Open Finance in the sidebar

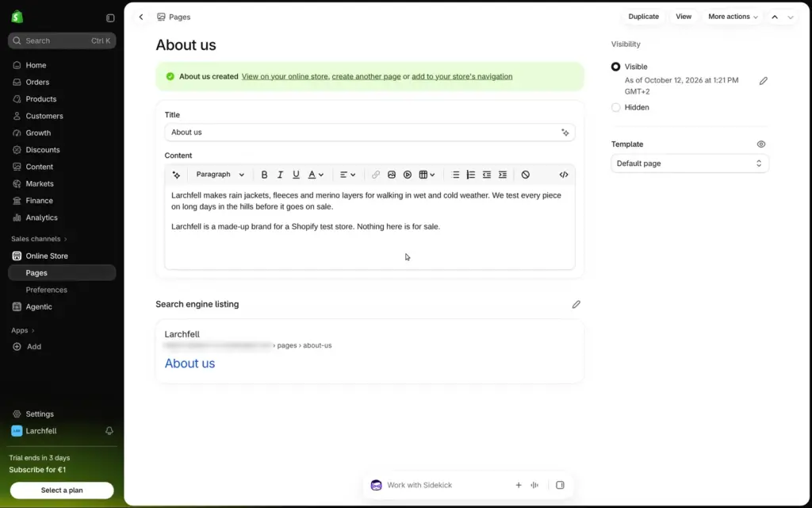click(62, 201)
